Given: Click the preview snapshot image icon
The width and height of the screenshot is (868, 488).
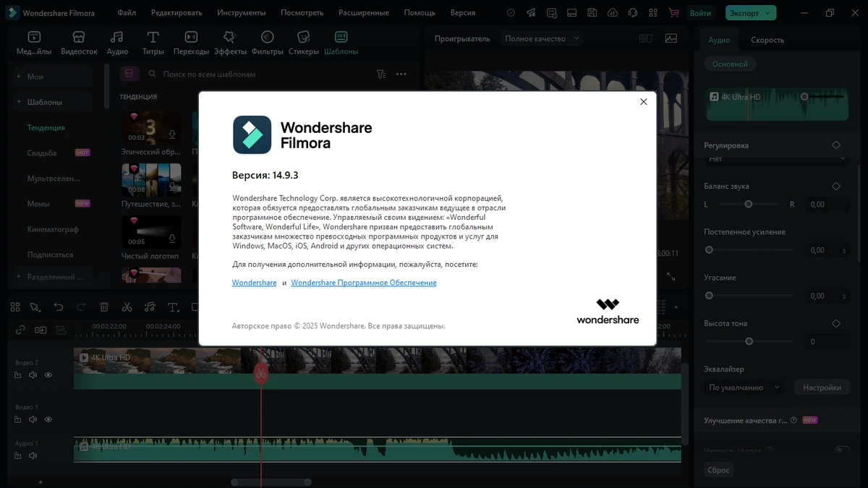Looking at the screenshot, I should point(671,38).
